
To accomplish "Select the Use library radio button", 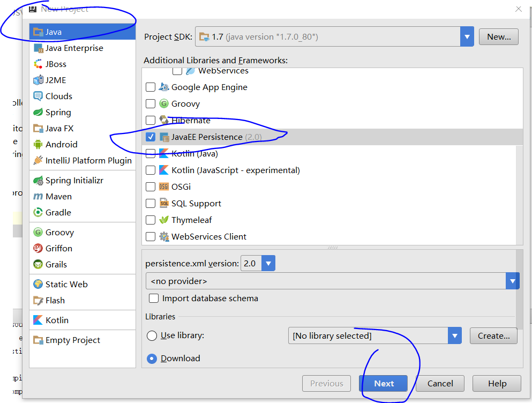I will [x=152, y=336].
